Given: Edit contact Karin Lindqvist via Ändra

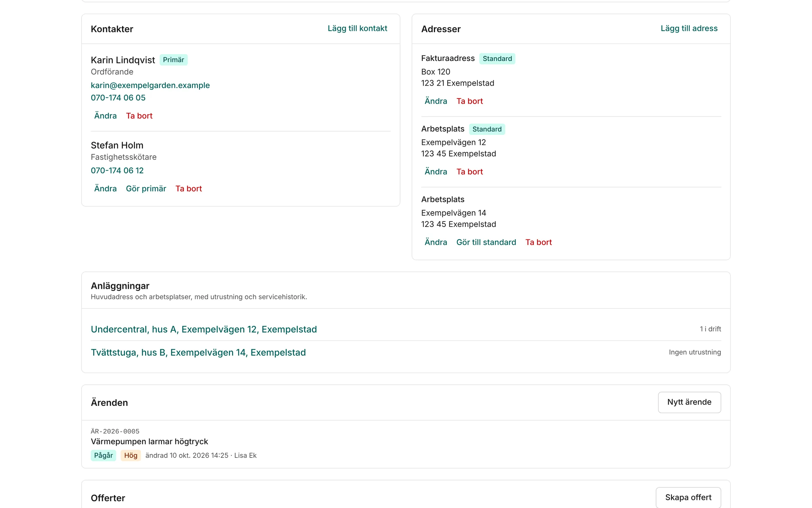Looking at the screenshot, I should 105,116.
